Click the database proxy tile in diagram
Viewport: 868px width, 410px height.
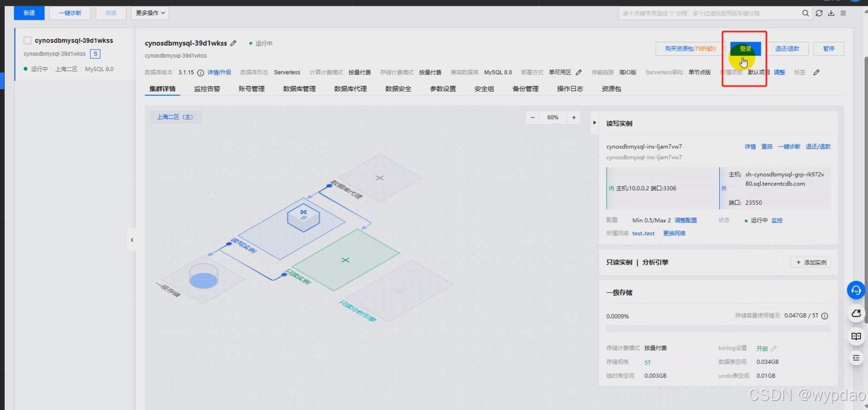pos(379,177)
